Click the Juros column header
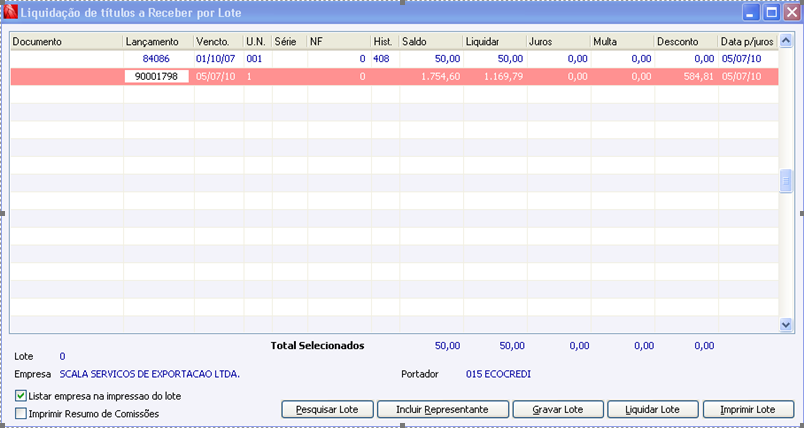Image resolution: width=804 pixels, height=433 pixels. pos(559,42)
